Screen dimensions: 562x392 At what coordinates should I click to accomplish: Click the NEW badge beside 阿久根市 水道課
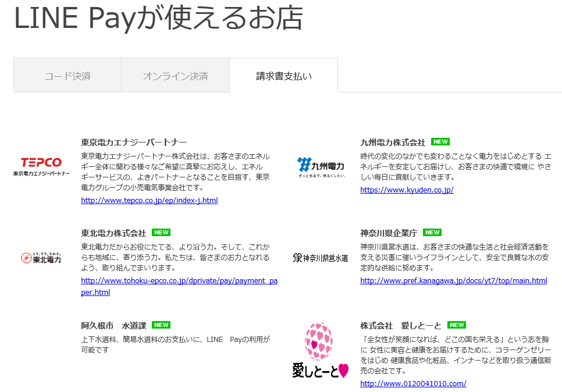point(161,325)
